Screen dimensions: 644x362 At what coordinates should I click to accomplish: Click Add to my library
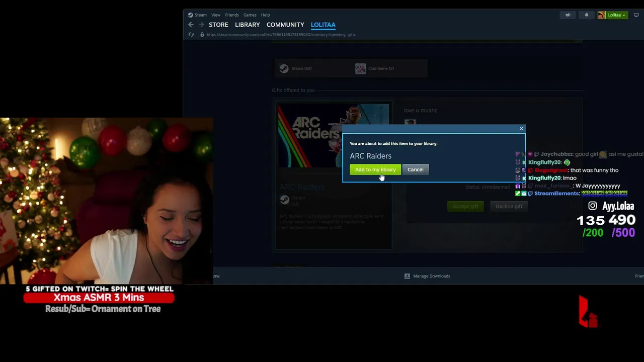pos(375,169)
